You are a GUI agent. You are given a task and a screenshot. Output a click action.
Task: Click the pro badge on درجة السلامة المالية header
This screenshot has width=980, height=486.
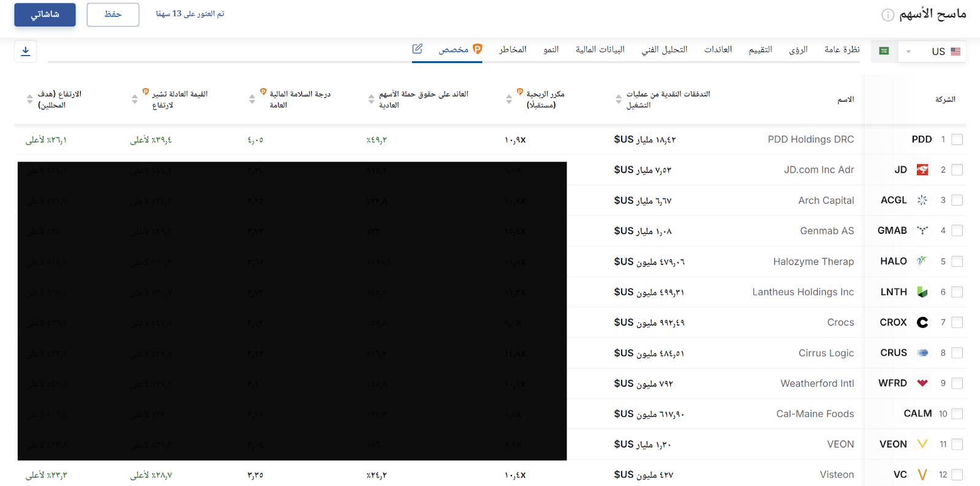(263, 92)
